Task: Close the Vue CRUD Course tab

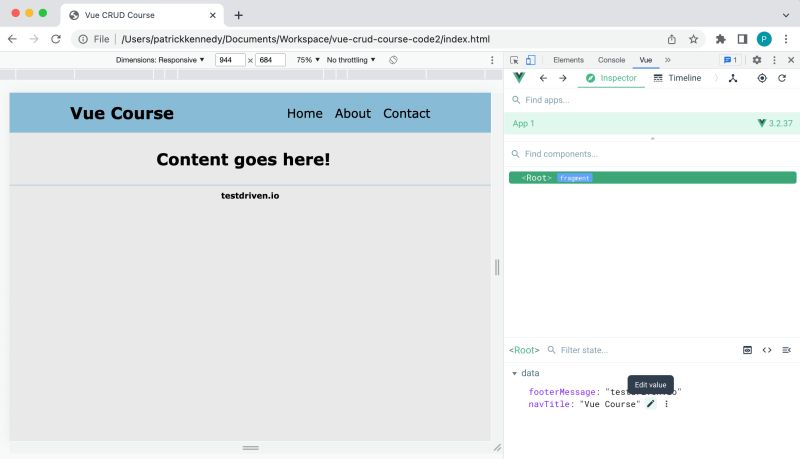Action: click(213, 15)
